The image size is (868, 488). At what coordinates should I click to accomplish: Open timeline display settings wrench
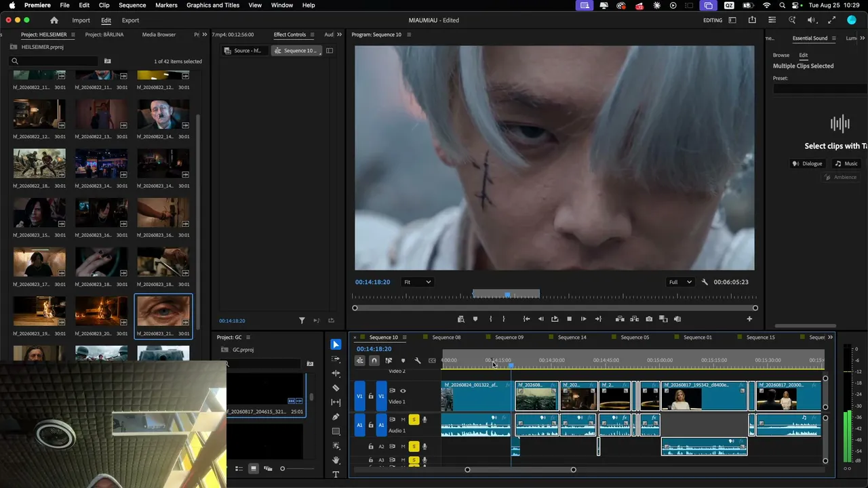(x=418, y=361)
